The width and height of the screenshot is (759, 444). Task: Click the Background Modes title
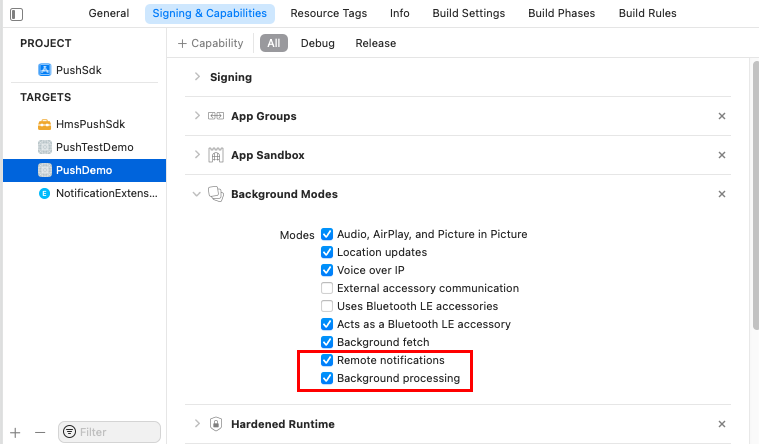pyautogui.click(x=284, y=194)
